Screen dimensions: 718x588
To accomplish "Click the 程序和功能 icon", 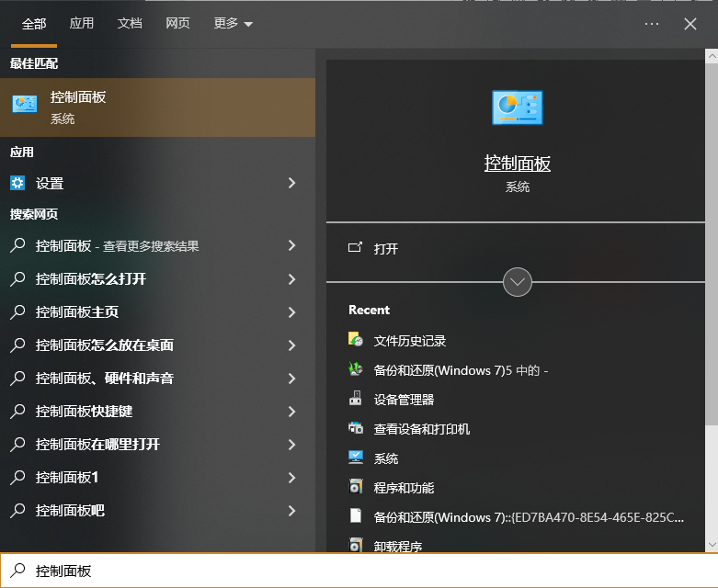I will click(356, 486).
